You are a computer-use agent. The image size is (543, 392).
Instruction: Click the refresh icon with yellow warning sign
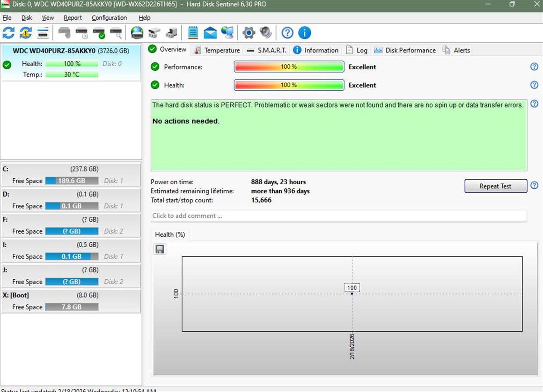[x=26, y=33]
